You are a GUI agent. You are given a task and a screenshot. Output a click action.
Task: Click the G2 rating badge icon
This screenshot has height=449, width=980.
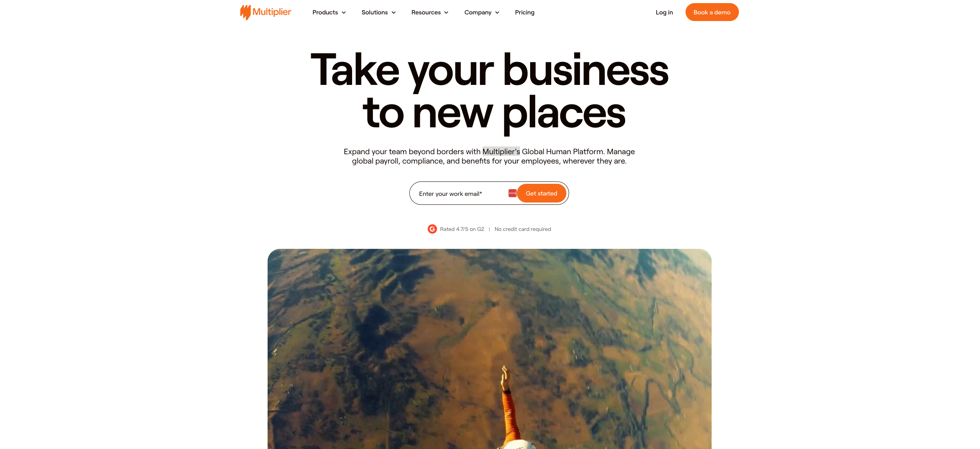432,229
